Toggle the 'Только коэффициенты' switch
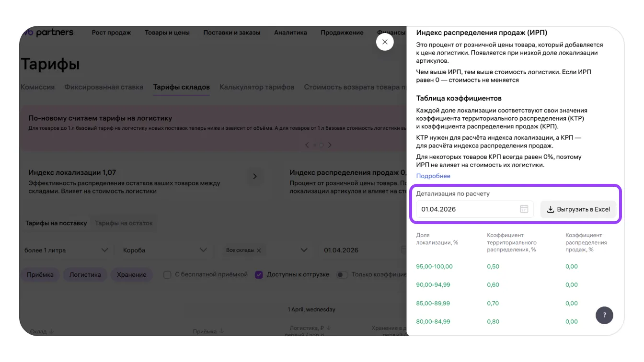This screenshot has height=362, width=644. click(342, 275)
